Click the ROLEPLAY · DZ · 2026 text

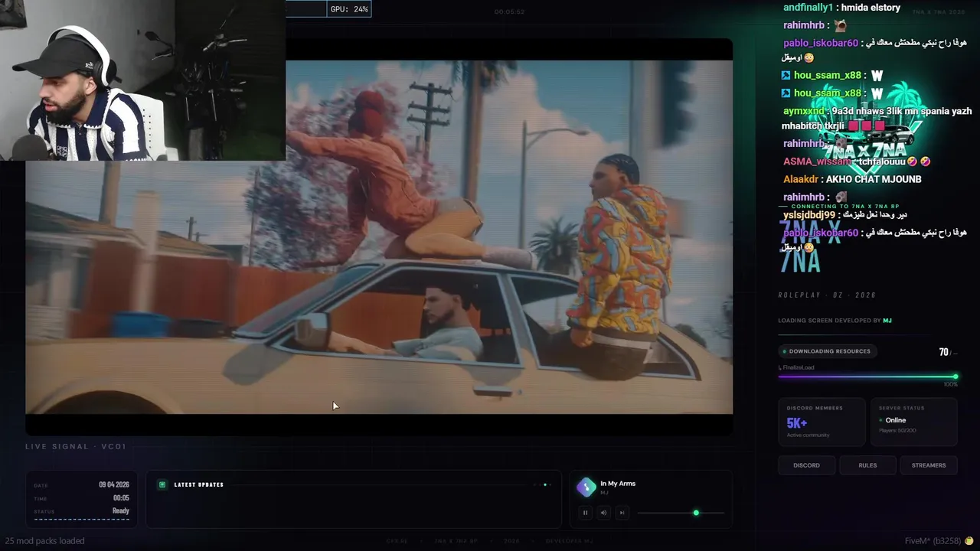(x=827, y=295)
